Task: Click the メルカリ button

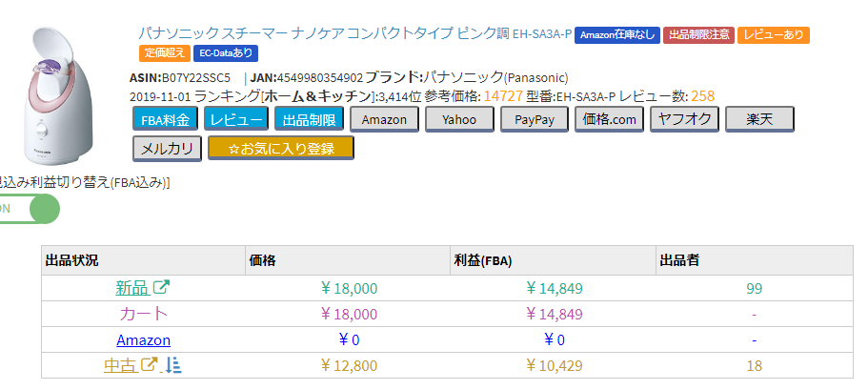Action: coord(167,149)
